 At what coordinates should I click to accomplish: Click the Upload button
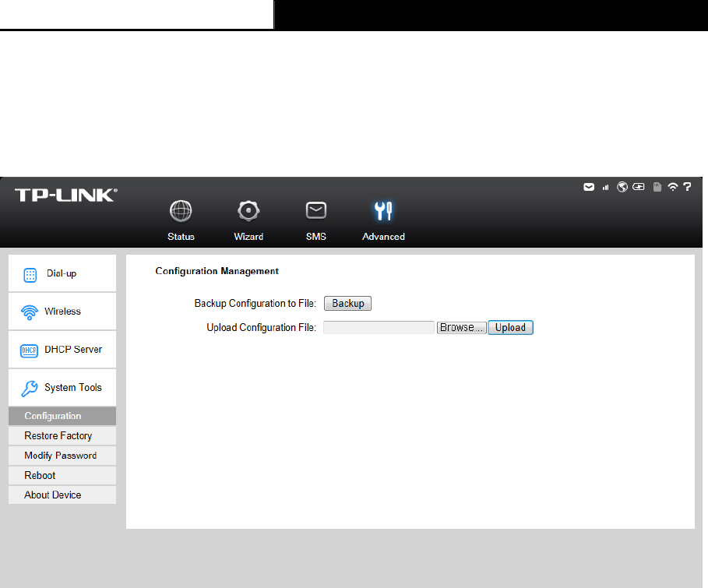(511, 327)
